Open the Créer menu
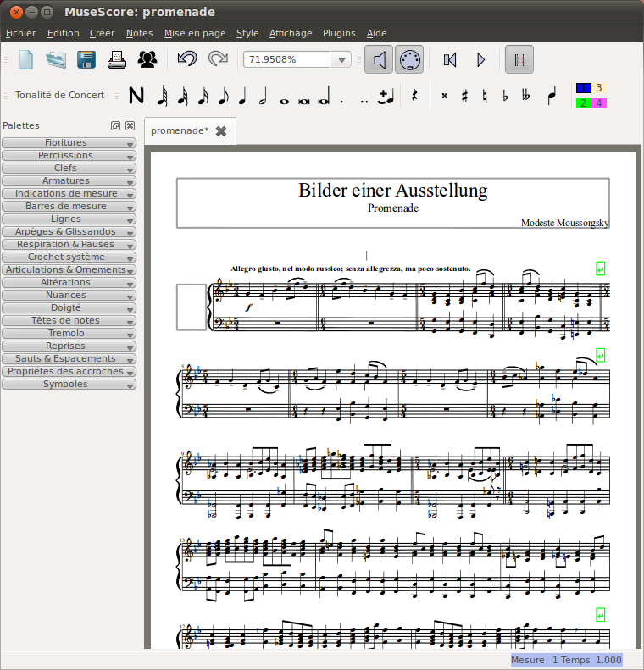644x670 pixels. coord(103,33)
